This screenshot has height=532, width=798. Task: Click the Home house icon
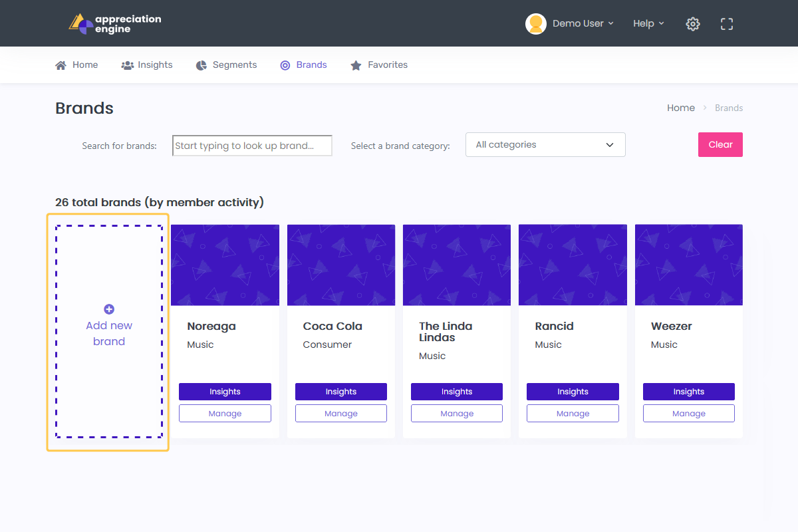click(61, 65)
